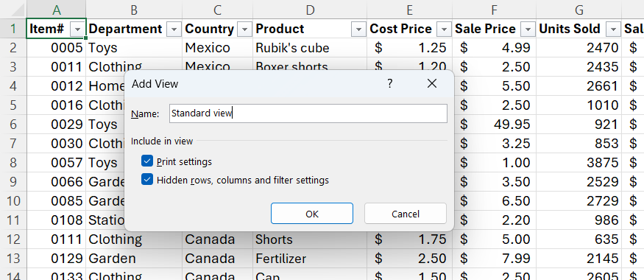Toggle Hidden rows, columns and filter settings
The height and width of the screenshot is (280, 644).
pyautogui.click(x=146, y=180)
